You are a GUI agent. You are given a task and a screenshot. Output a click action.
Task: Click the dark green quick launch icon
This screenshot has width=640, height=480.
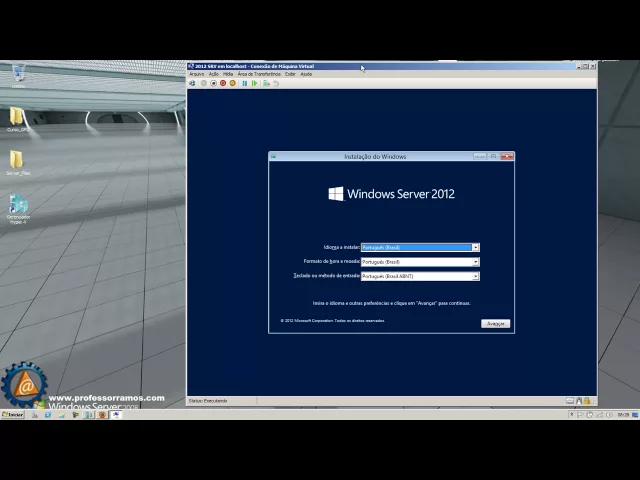[75, 415]
